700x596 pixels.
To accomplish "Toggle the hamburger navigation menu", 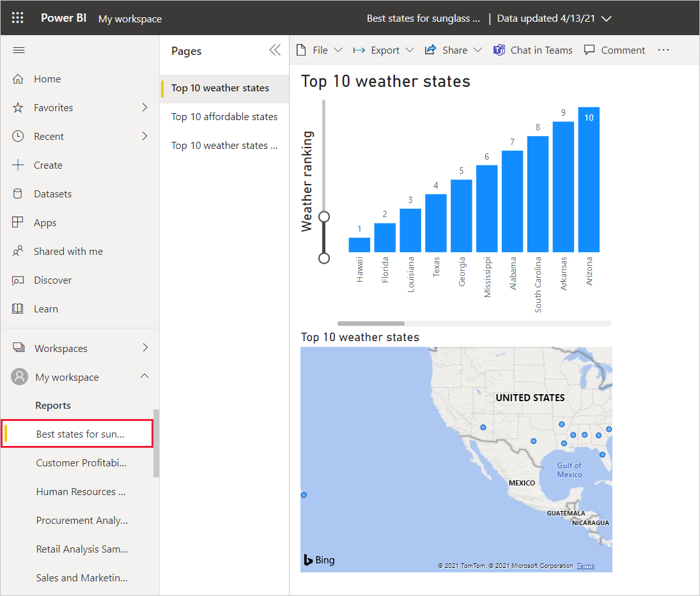I will click(19, 50).
